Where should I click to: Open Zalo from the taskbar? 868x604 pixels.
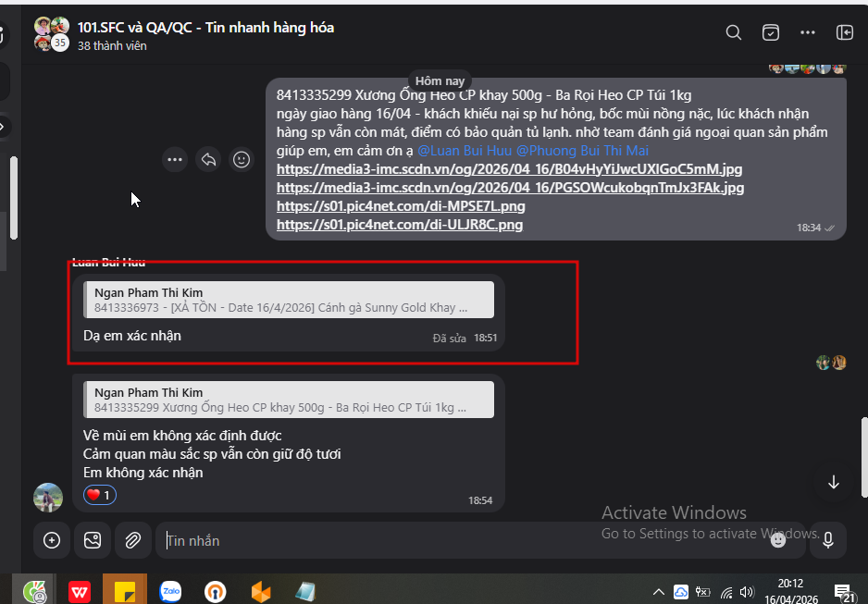coord(170,592)
